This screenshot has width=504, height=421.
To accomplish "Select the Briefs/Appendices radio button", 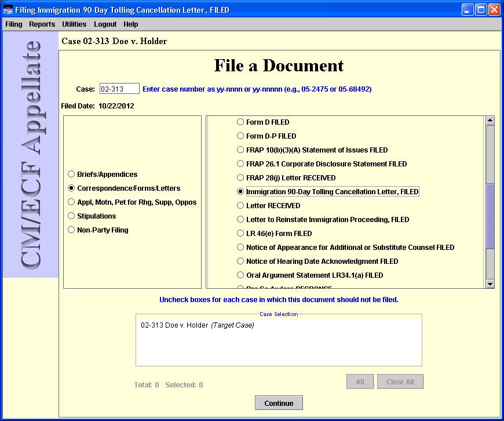I will pos(103,174).
